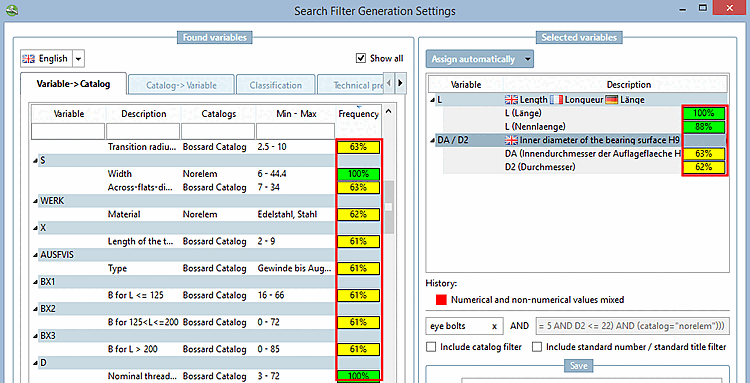Click the application icon in title bar
750x383 pixels.
pos(11,9)
